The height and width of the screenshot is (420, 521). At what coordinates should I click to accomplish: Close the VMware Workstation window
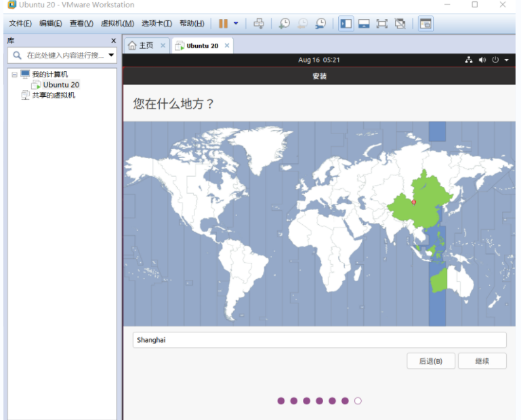[503, 5]
